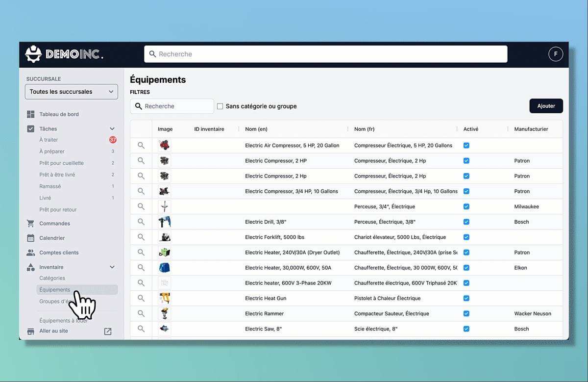
Task: Open user avatar F in header
Action: point(555,54)
